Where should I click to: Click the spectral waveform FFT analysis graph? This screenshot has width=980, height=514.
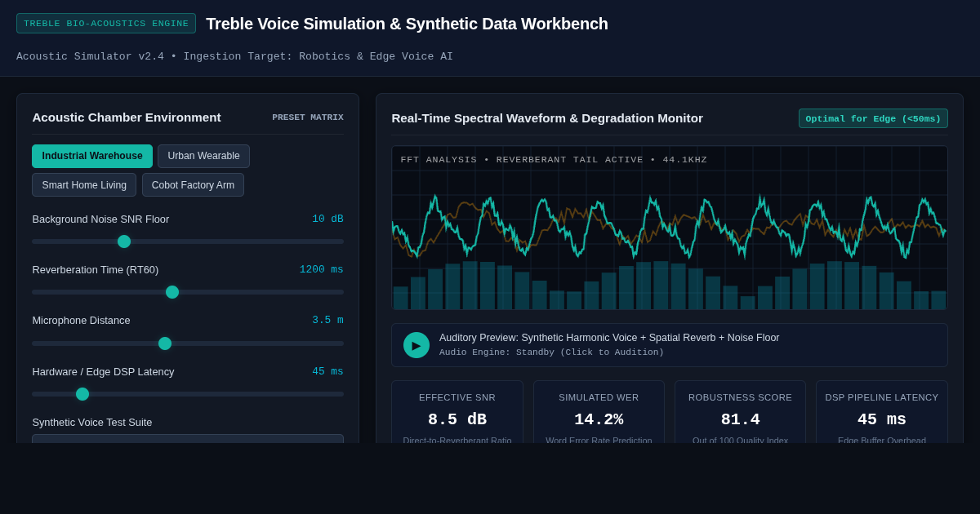[670, 228]
